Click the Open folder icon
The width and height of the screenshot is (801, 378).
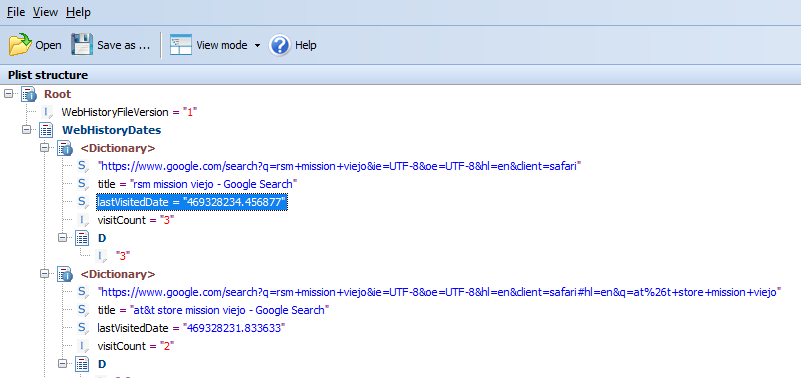[20, 45]
